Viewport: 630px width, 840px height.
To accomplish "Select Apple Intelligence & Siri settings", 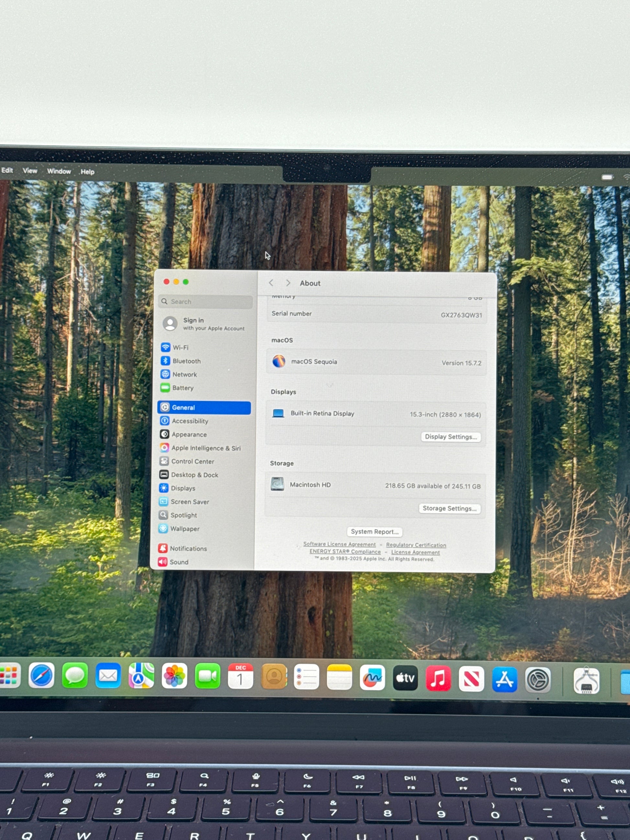I will pos(206,448).
